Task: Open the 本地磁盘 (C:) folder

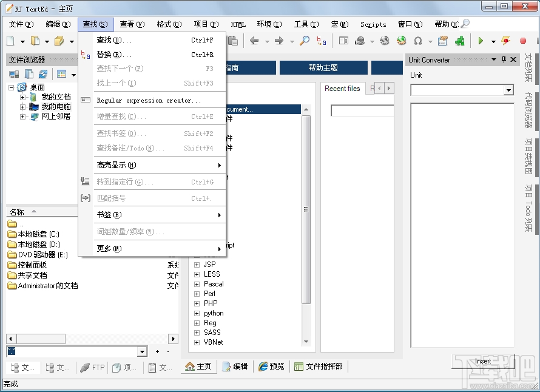Action: tap(33, 234)
